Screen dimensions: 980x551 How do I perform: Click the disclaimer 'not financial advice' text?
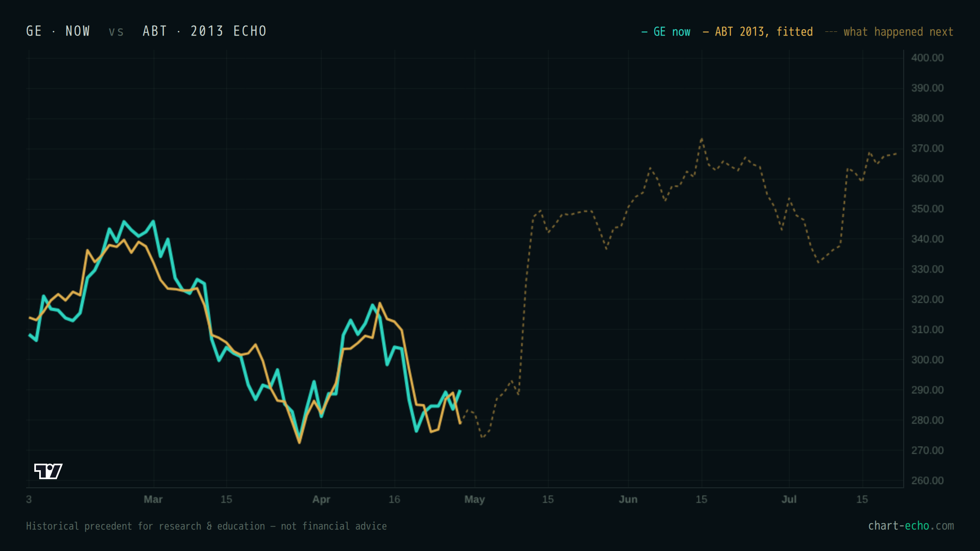(334, 526)
